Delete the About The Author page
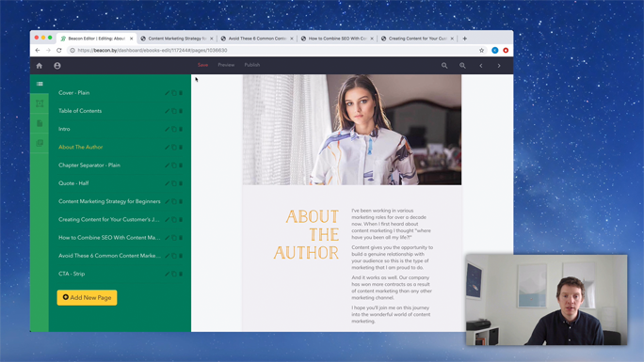The height and width of the screenshot is (362, 644). pos(181,148)
